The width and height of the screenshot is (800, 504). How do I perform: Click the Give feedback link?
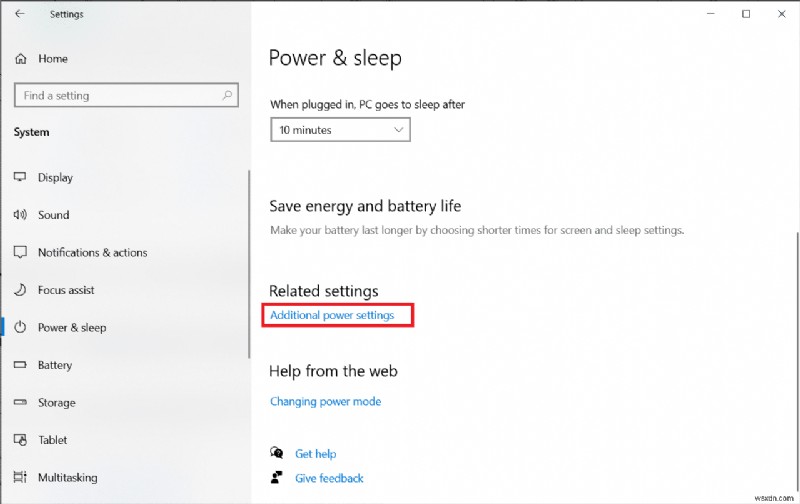point(329,478)
